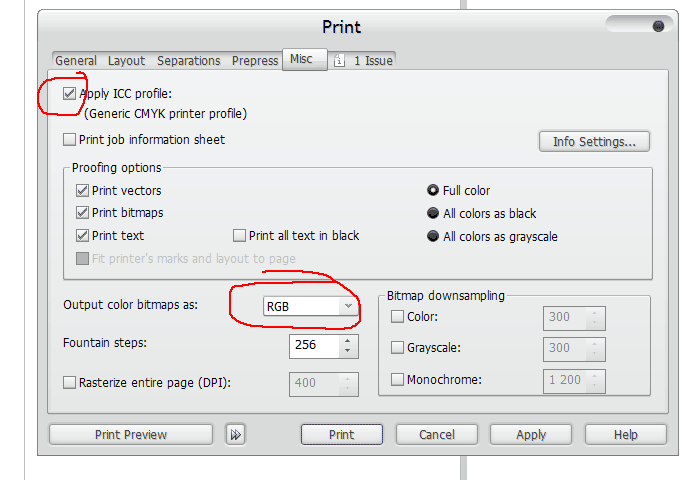
Task: Select All colors as grayscale option
Action: coord(433,236)
